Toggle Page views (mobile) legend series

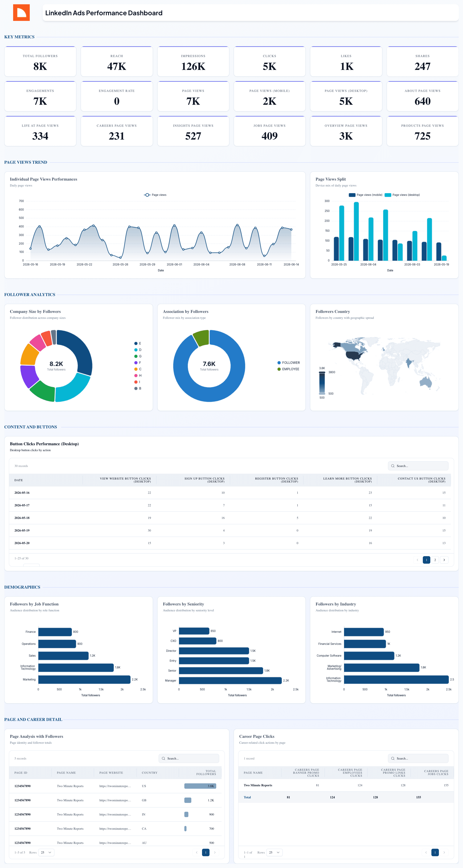(x=366, y=195)
